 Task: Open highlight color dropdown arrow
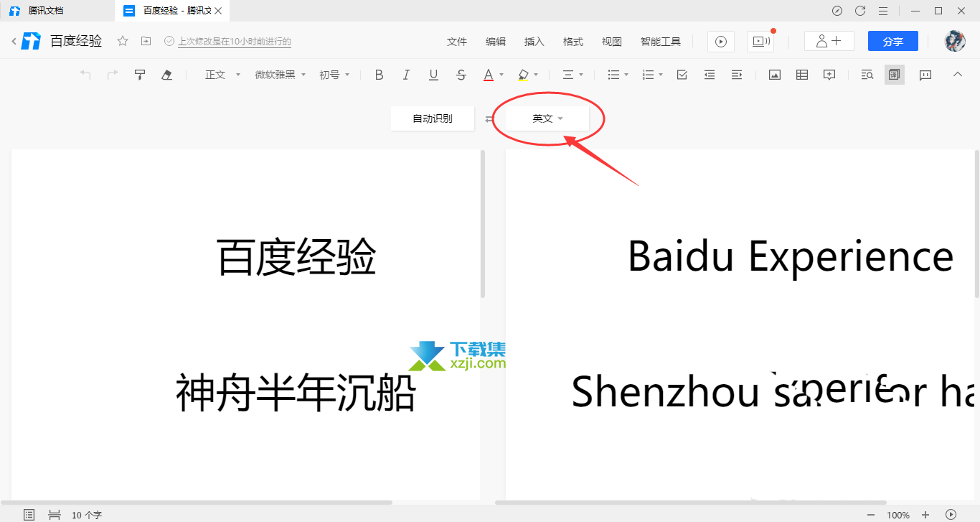pyautogui.click(x=536, y=75)
